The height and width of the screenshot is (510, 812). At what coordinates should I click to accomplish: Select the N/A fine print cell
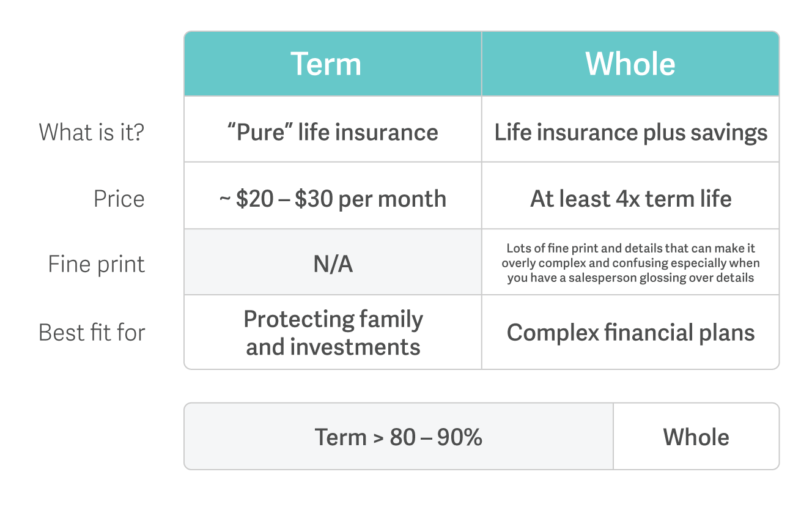[x=333, y=264]
